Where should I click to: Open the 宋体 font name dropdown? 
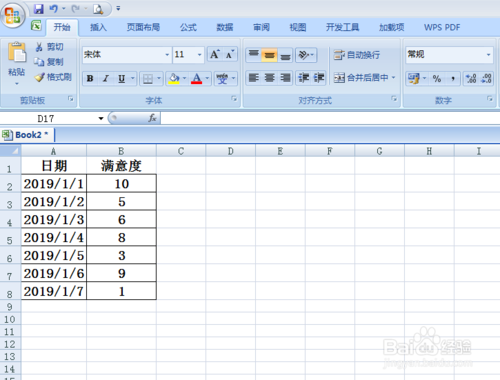coord(167,55)
